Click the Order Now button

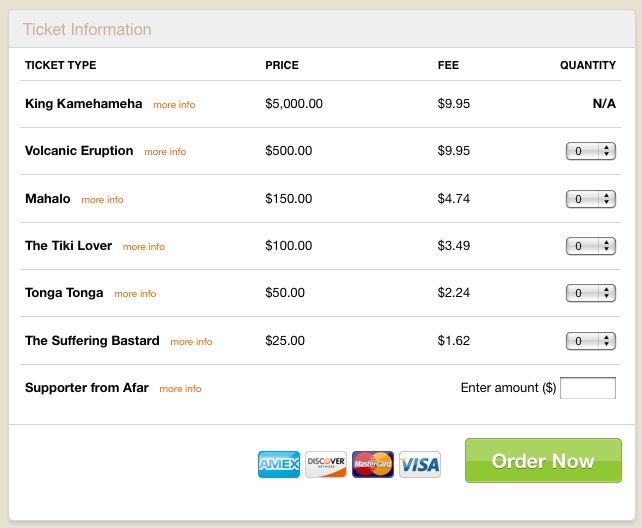[543, 460]
